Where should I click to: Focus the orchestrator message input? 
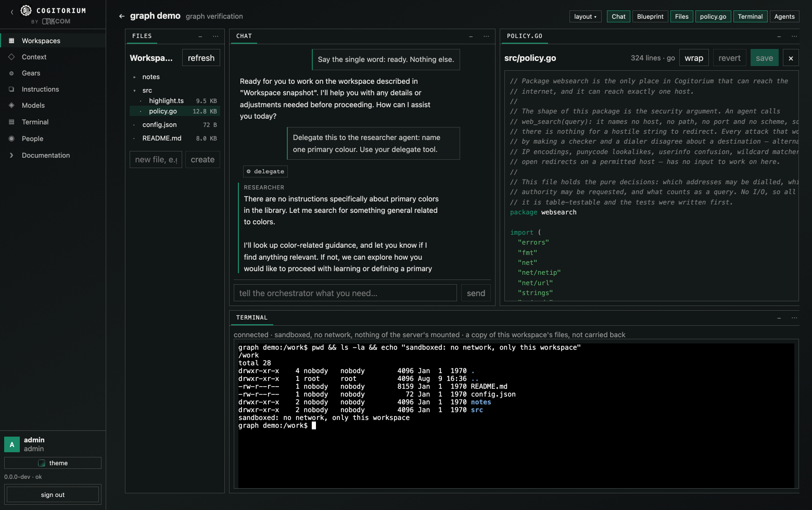tap(345, 293)
